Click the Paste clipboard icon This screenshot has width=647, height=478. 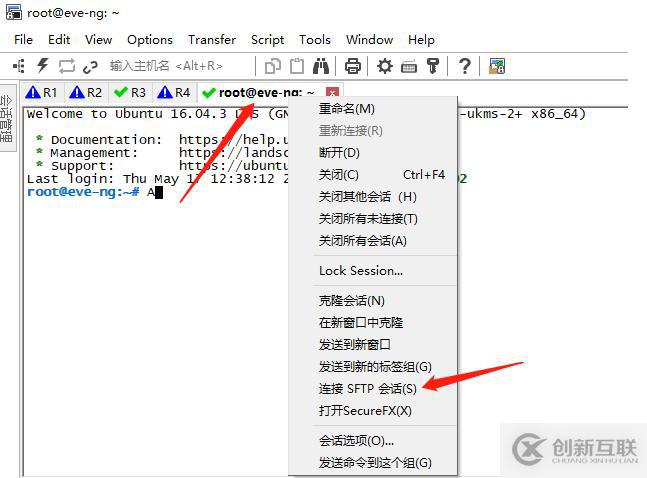[x=297, y=66]
